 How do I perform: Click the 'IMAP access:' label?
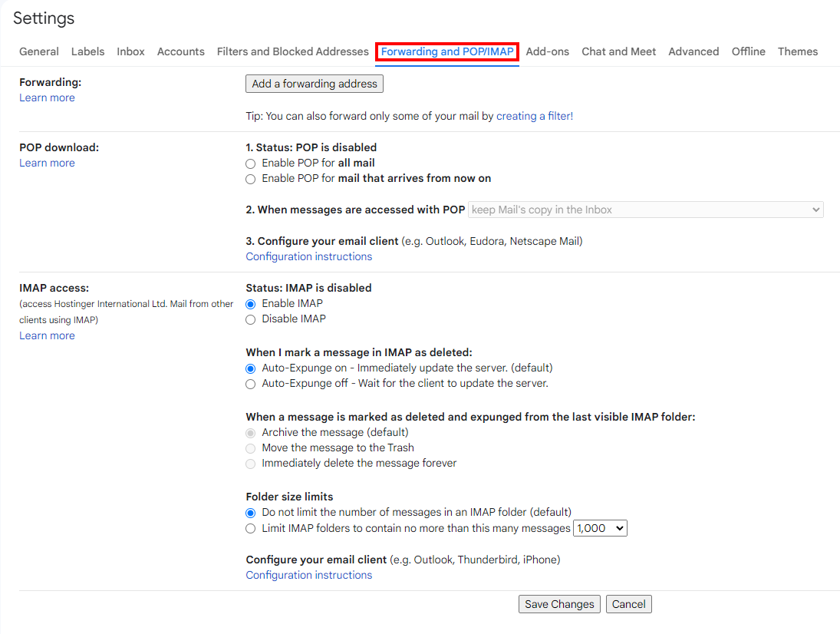(54, 288)
